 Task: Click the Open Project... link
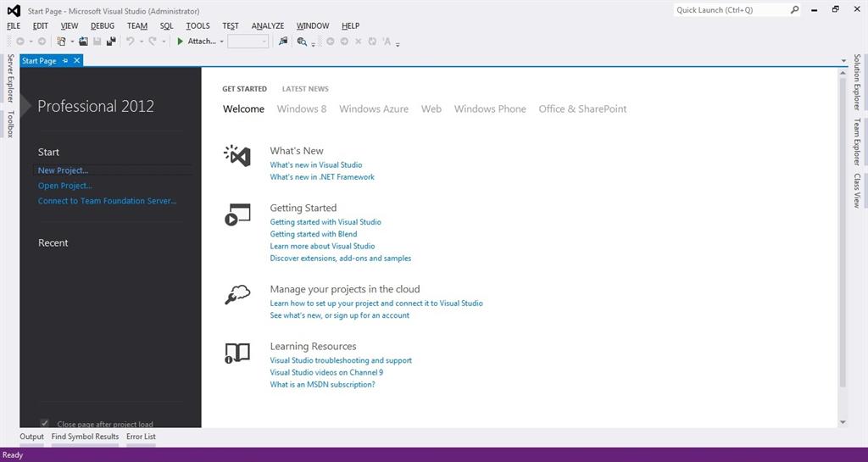click(64, 186)
